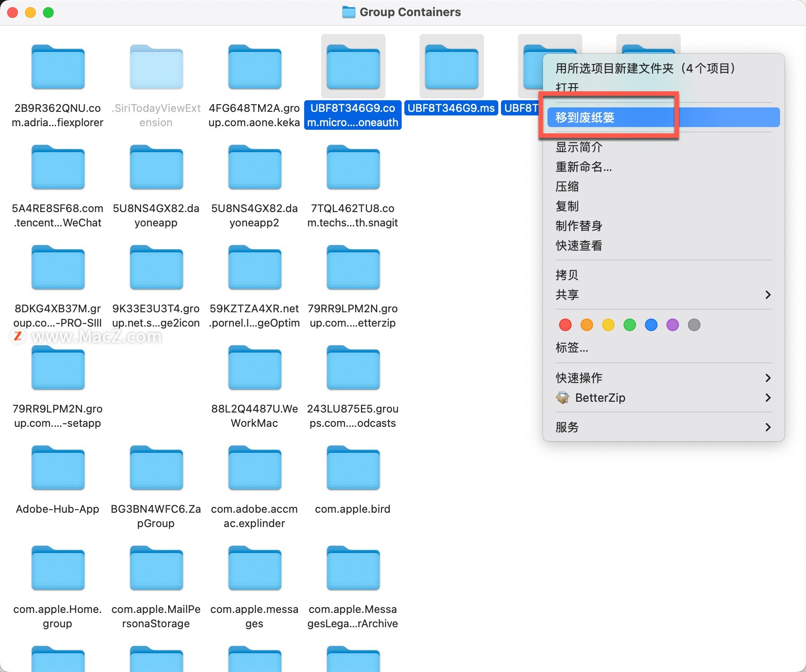Screen dimensions: 806x672
Task: Click the com.apple.messages name label
Action: (x=255, y=616)
